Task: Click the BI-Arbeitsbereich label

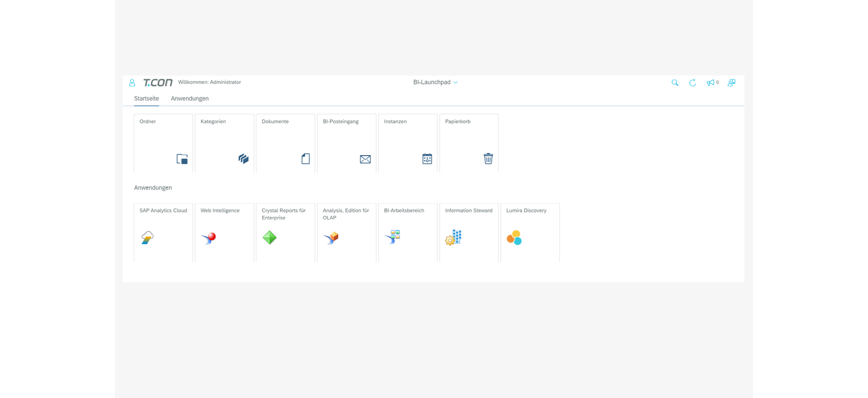Action: click(404, 210)
